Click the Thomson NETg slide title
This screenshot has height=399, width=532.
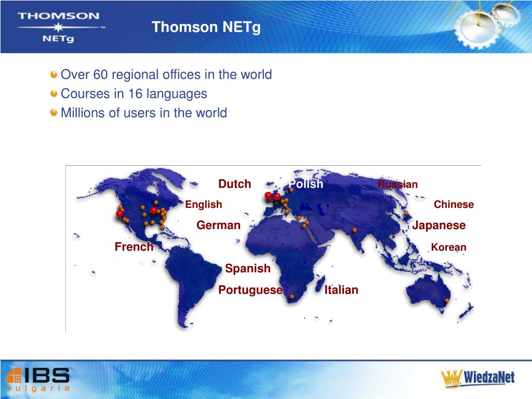point(206,27)
